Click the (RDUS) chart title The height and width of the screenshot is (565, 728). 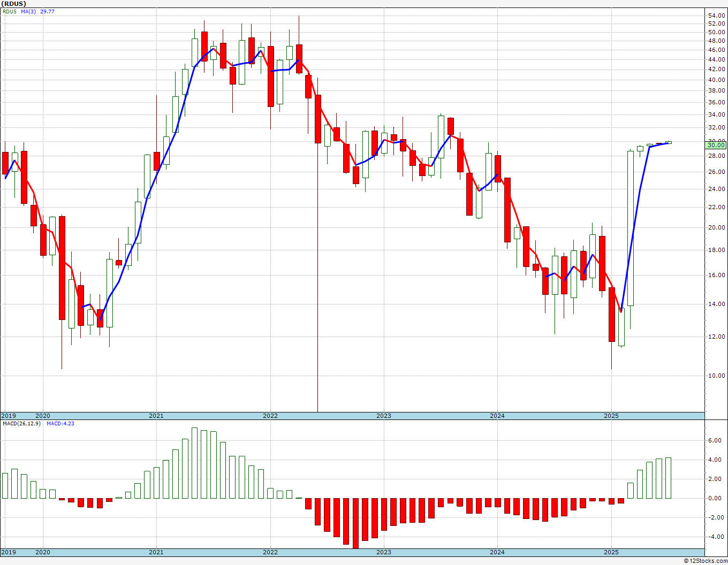[x=14, y=4]
